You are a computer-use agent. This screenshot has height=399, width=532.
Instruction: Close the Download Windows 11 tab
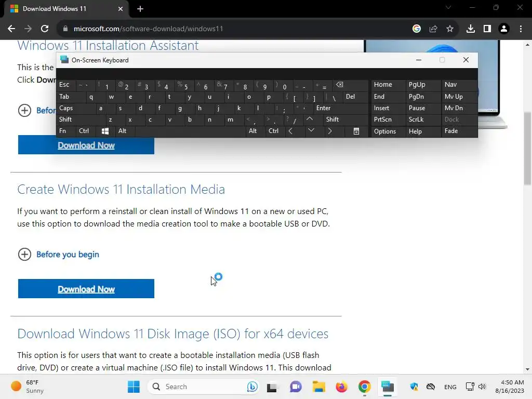click(x=121, y=9)
